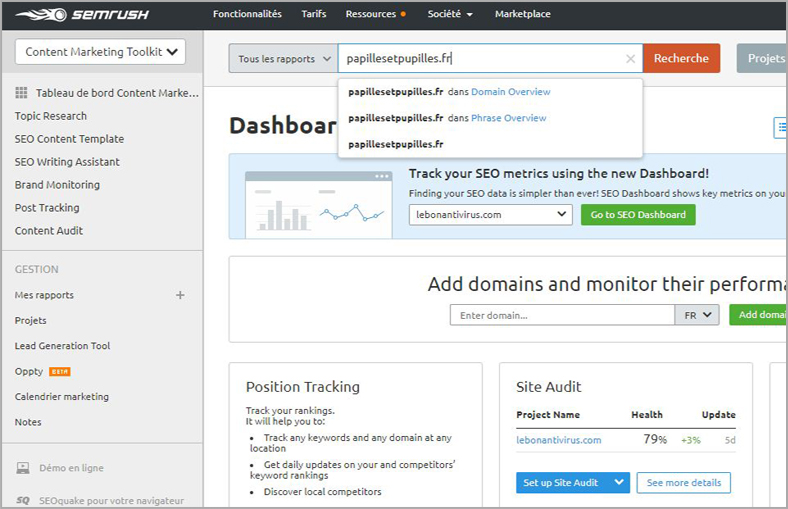Open SEO Writing Assistant

[67, 162]
